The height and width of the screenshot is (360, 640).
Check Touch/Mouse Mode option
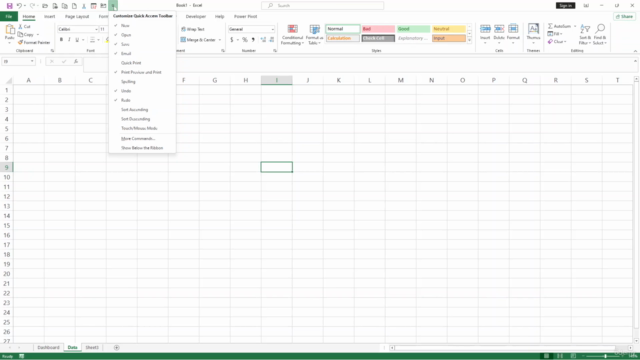coord(142,129)
